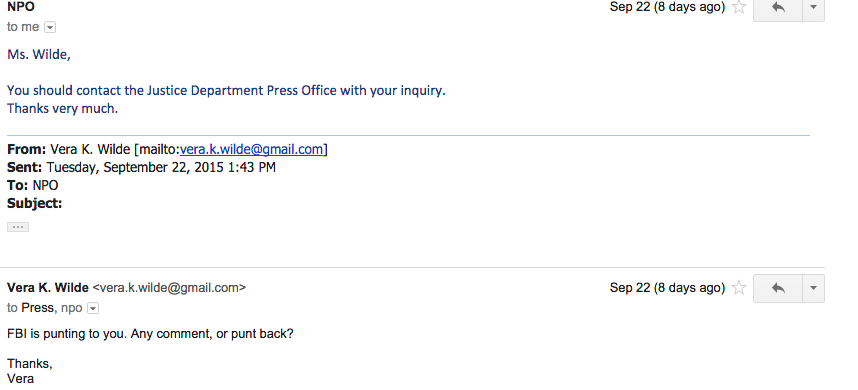Click the NPO sender name
The image size is (858, 390).
[21, 7]
